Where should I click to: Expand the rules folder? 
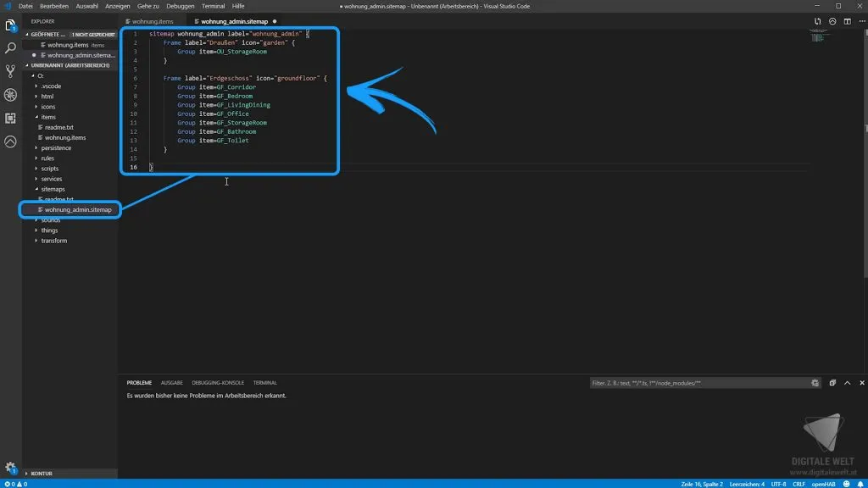[x=47, y=158]
